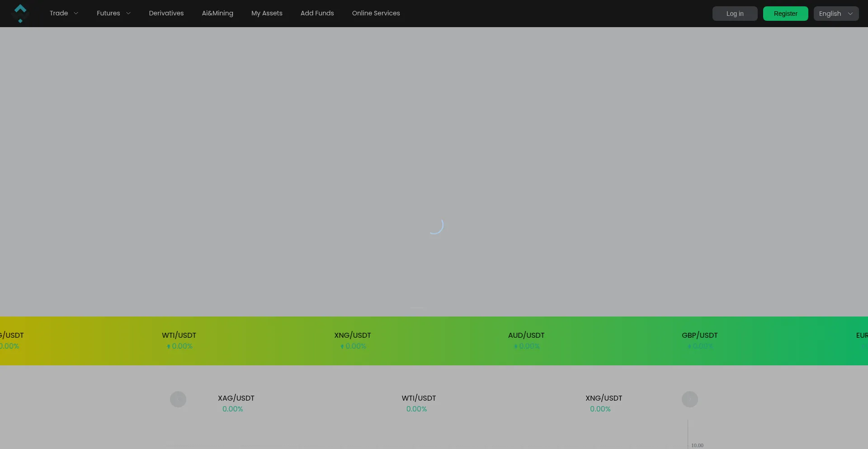The height and width of the screenshot is (449, 868).
Task: Expand the Futures menu
Action: (x=108, y=14)
